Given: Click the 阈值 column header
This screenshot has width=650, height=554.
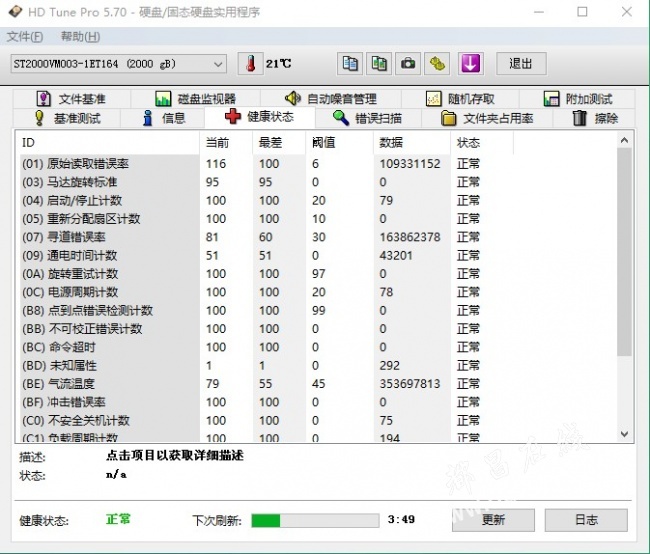Looking at the screenshot, I should [x=340, y=143].
